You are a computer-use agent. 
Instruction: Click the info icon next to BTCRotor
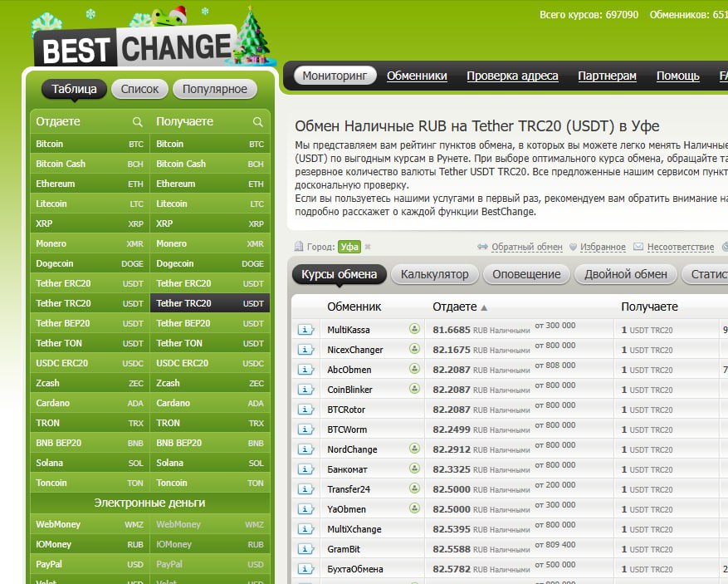306,410
